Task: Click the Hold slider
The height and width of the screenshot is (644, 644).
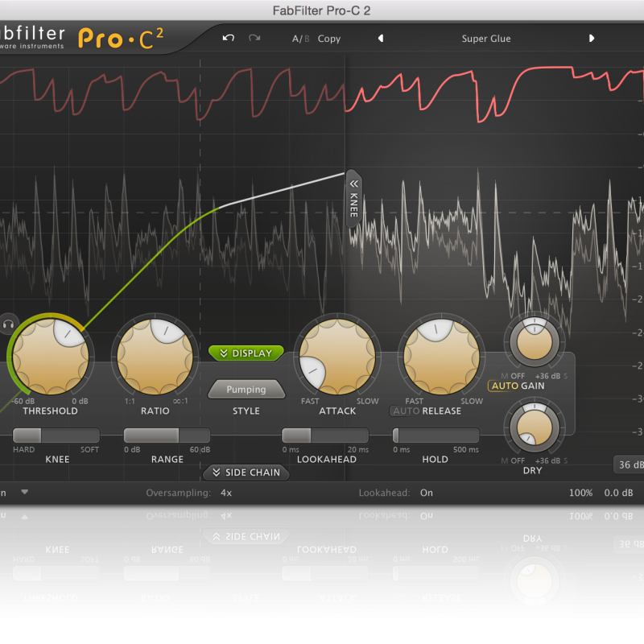Action: [x=436, y=435]
